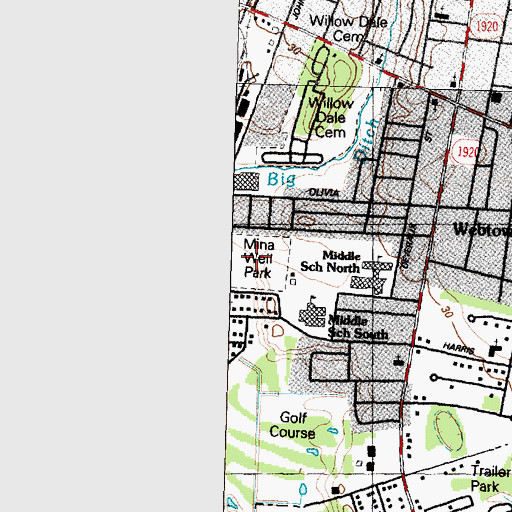The height and width of the screenshot is (512, 512).
Task: Click the 'Big' ditch blue label
Action: (x=281, y=179)
